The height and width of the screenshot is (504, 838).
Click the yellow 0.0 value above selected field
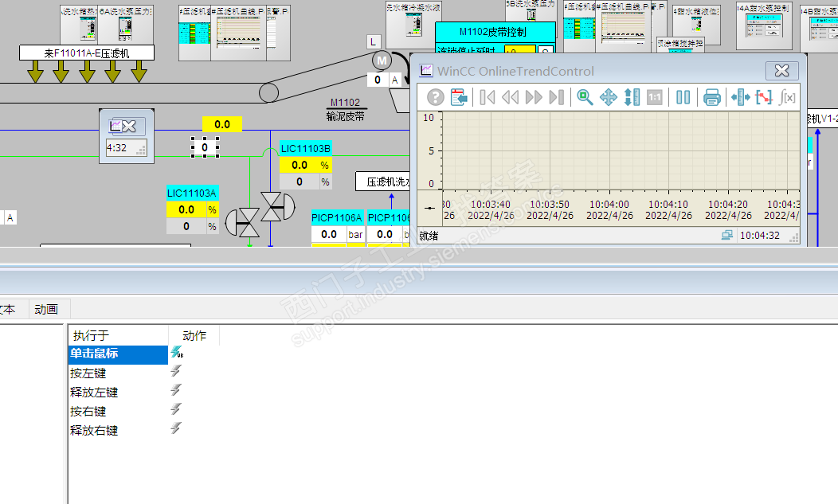coord(221,124)
